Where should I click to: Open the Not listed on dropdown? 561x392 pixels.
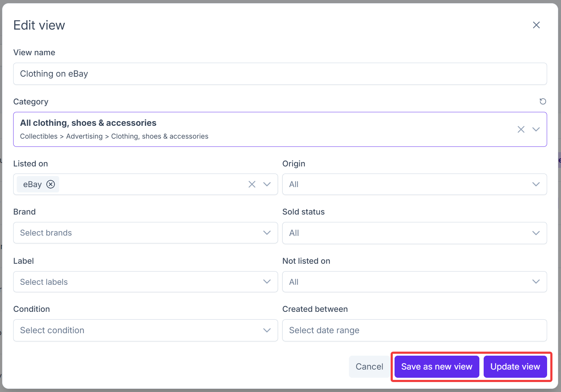click(x=415, y=282)
